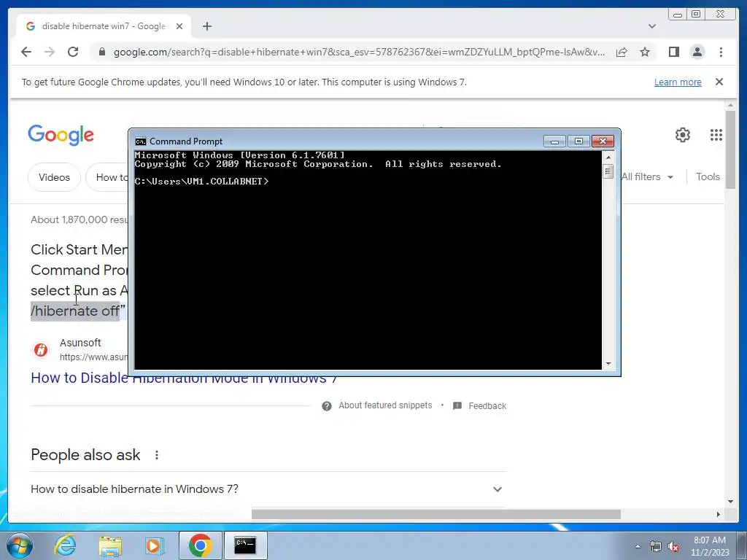This screenshot has width=747, height=560.
Task: Switch to Command Prompt taskbar button
Action: [x=245, y=545]
